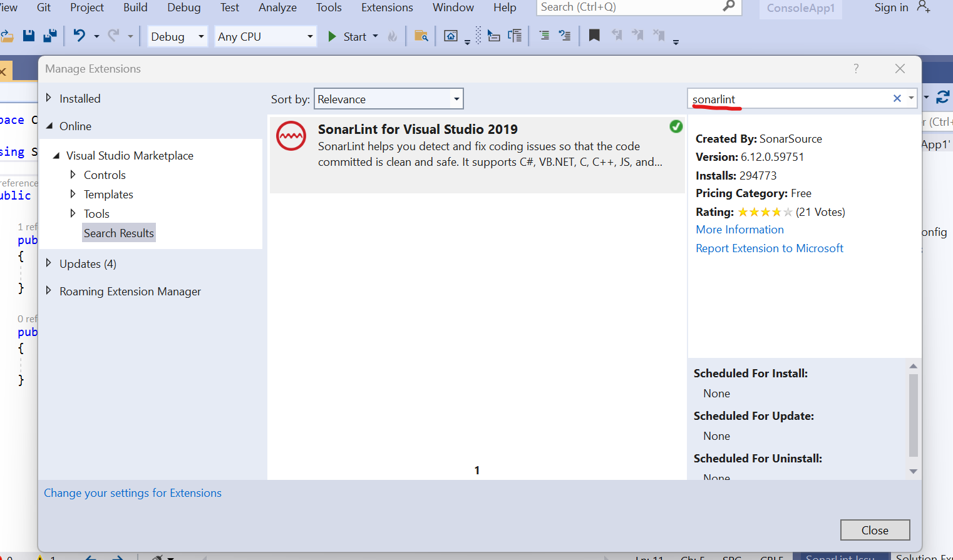Click the Manage Extensions help question mark

pyautogui.click(x=856, y=69)
